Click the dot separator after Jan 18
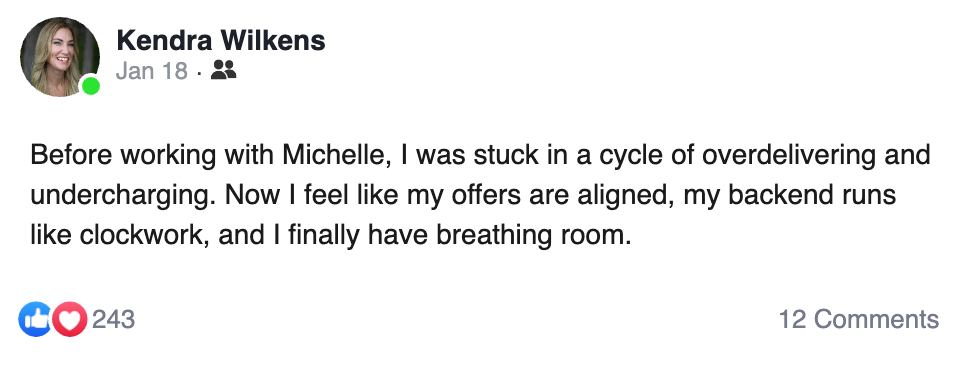Image resolution: width=964 pixels, height=387 pixels. coord(199,73)
